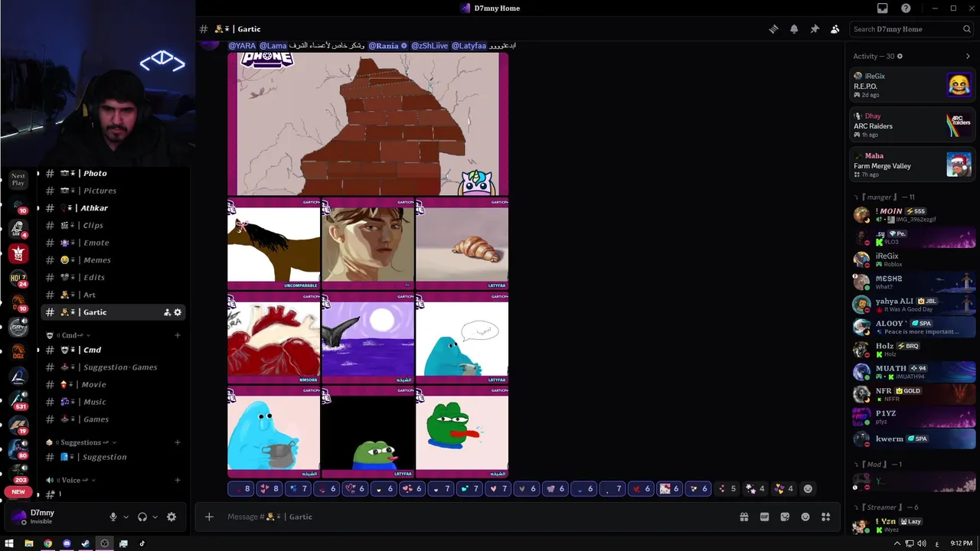Open the face portrait drawing thumbnail

[367, 244]
